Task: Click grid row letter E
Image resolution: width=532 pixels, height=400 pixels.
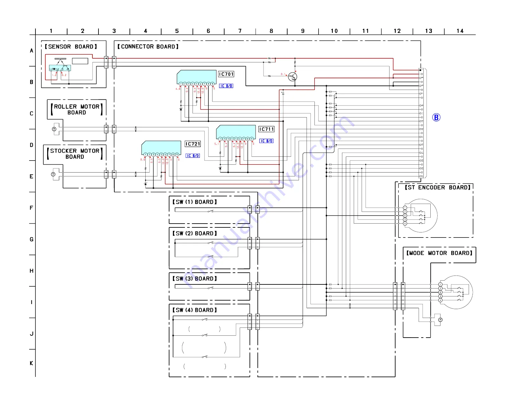Action: 31,177
